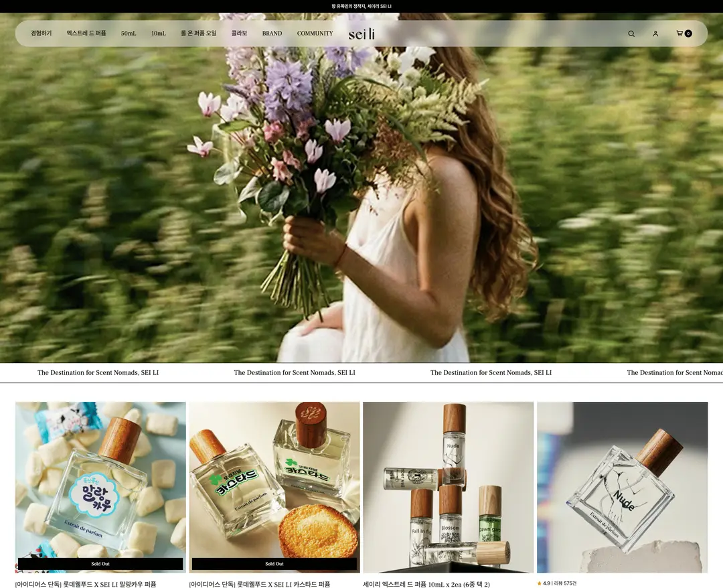This screenshot has width=723, height=588.
Task: Click the 롯데웰푸드 X SEI LI 말랑카우 퍼퓸 title
Action: [x=86, y=584]
